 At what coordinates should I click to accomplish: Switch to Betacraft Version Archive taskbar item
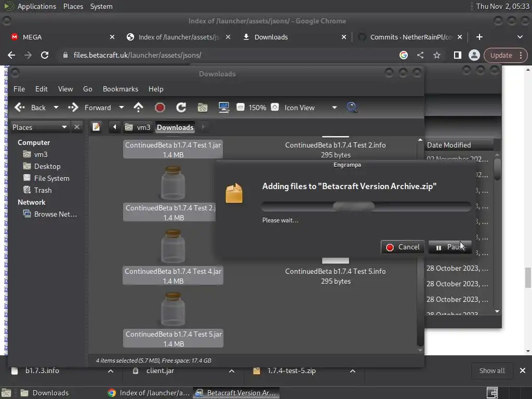coord(236,393)
